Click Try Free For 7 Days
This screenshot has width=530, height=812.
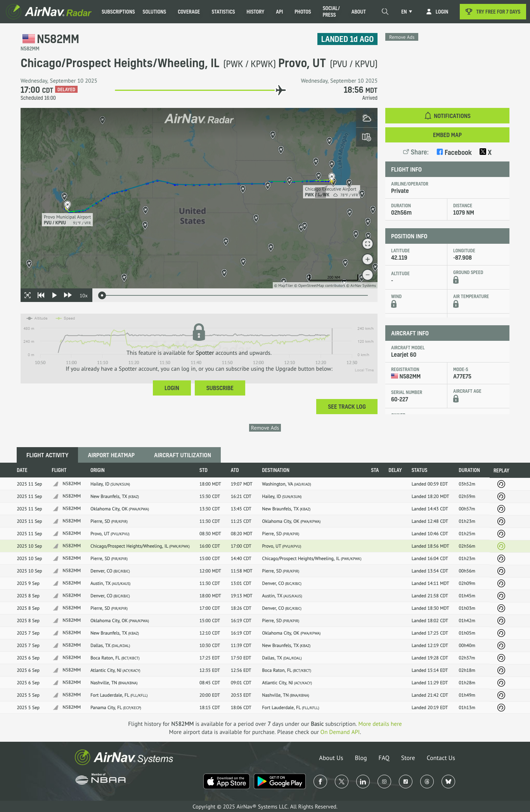[493, 12]
